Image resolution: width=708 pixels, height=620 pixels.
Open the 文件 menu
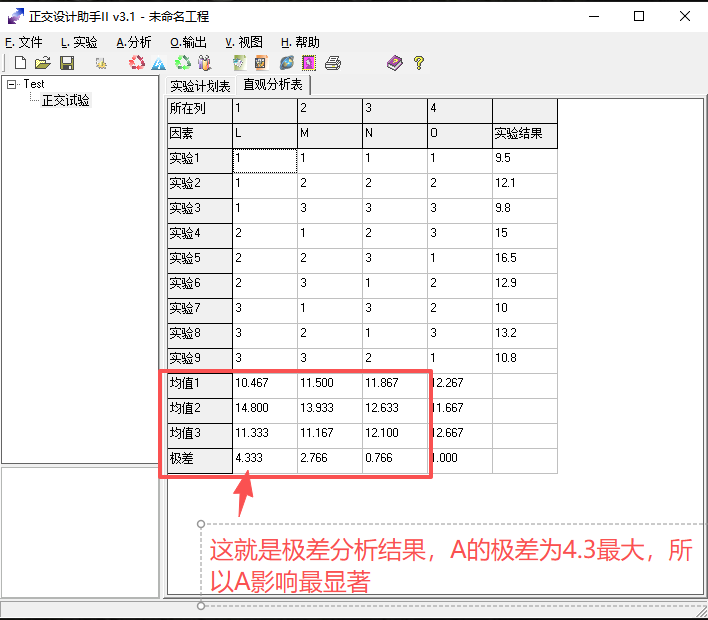(x=24, y=42)
